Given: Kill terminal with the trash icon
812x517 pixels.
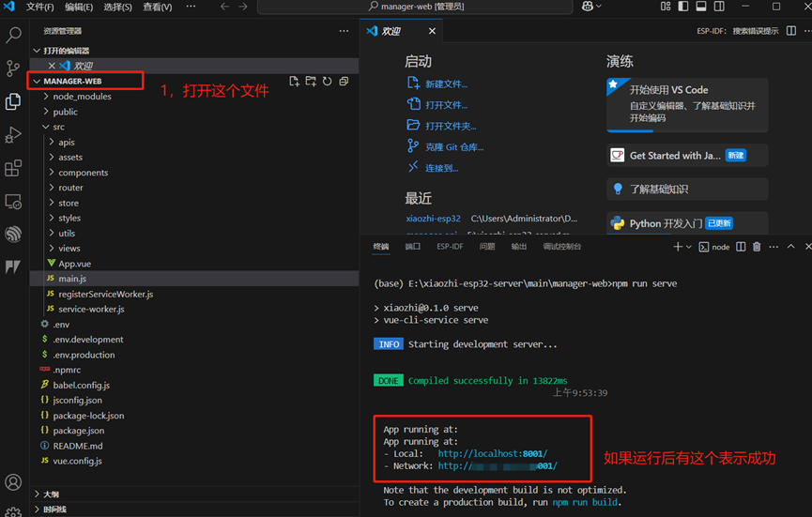Looking at the screenshot, I should [x=757, y=247].
